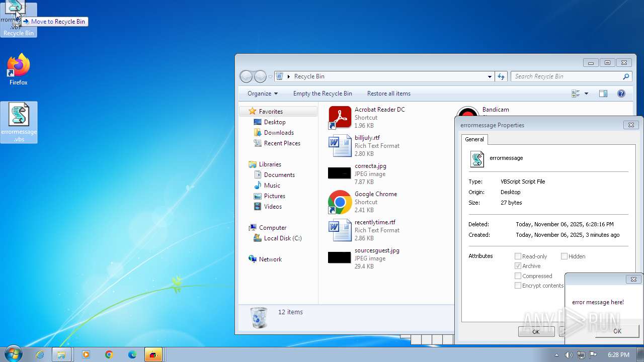Open the views options dropdown arrow
This screenshot has width=644, height=362.
click(x=586, y=94)
